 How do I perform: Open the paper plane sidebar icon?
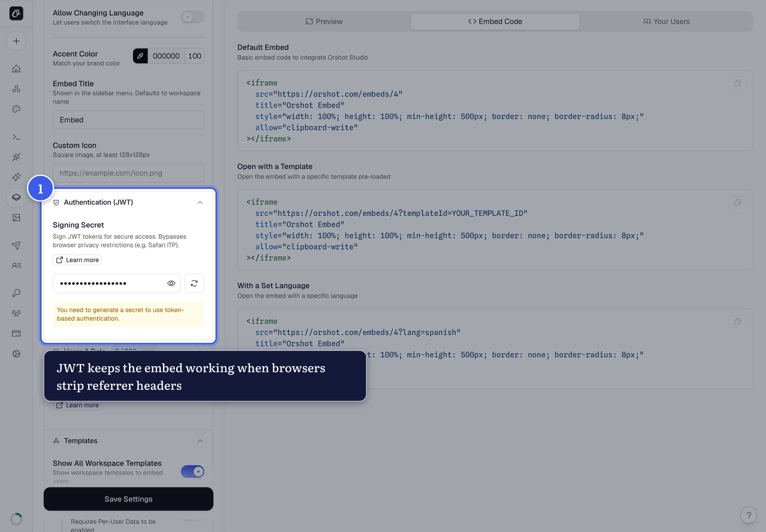click(x=16, y=245)
